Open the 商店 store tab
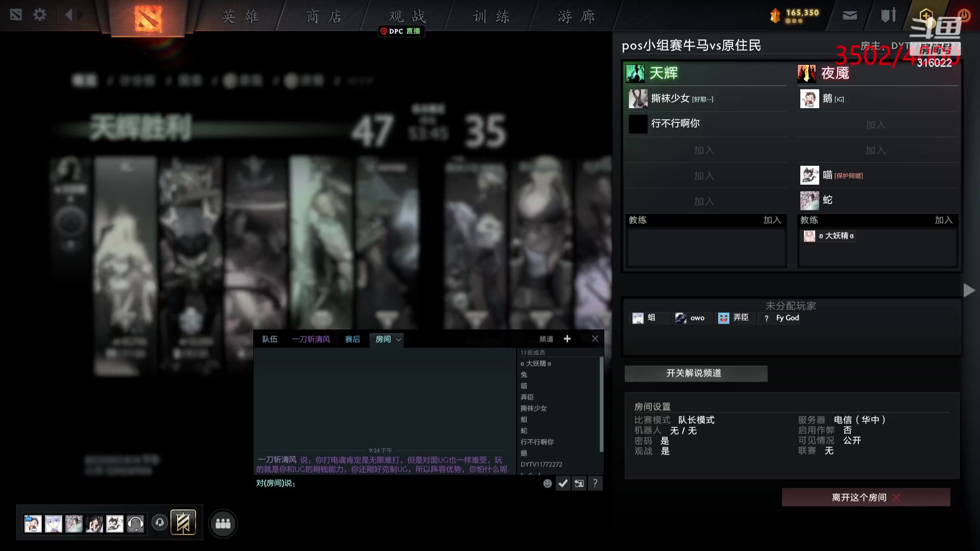 [324, 16]
